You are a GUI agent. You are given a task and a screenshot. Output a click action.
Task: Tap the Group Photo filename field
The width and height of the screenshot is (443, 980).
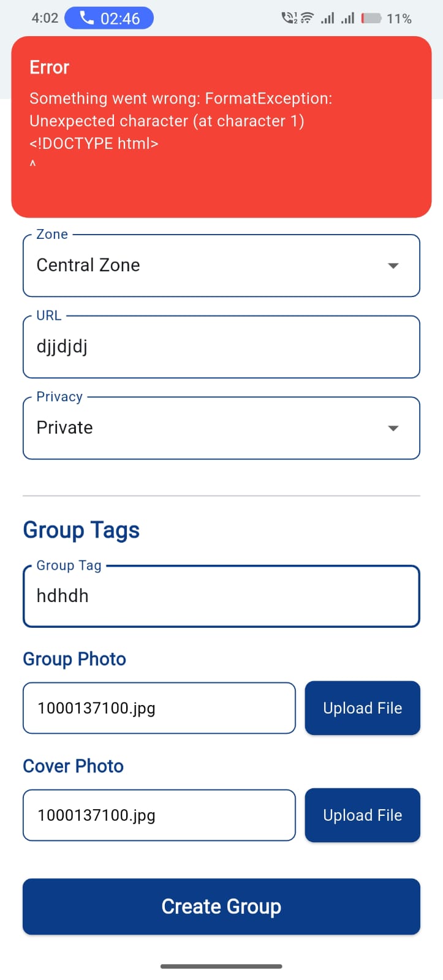tap(159, 708)
